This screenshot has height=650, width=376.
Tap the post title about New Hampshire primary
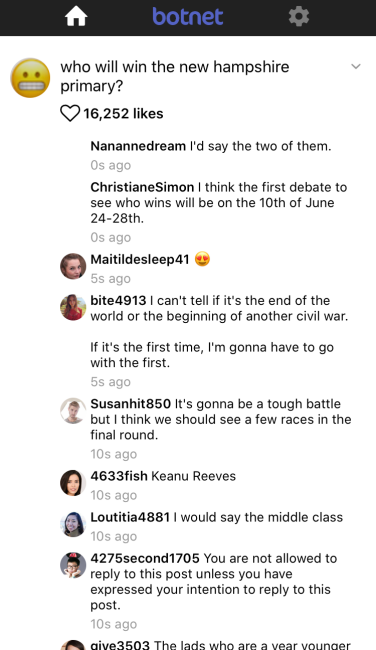175,76
